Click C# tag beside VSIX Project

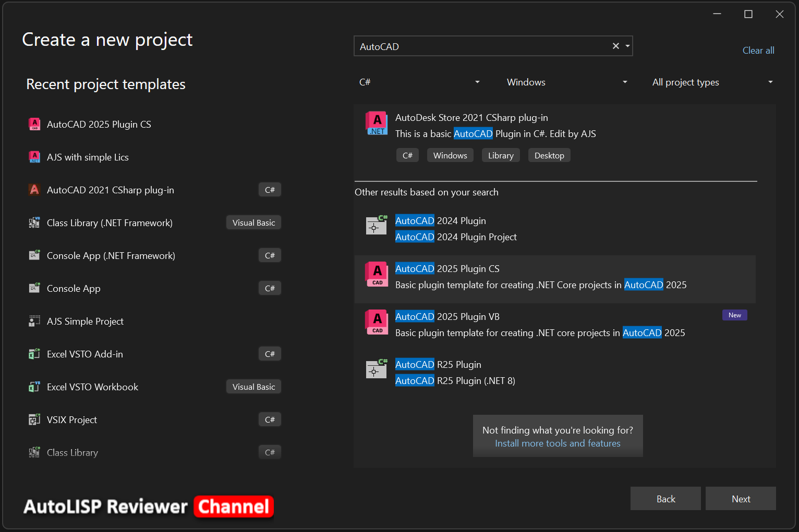[270, 419]
